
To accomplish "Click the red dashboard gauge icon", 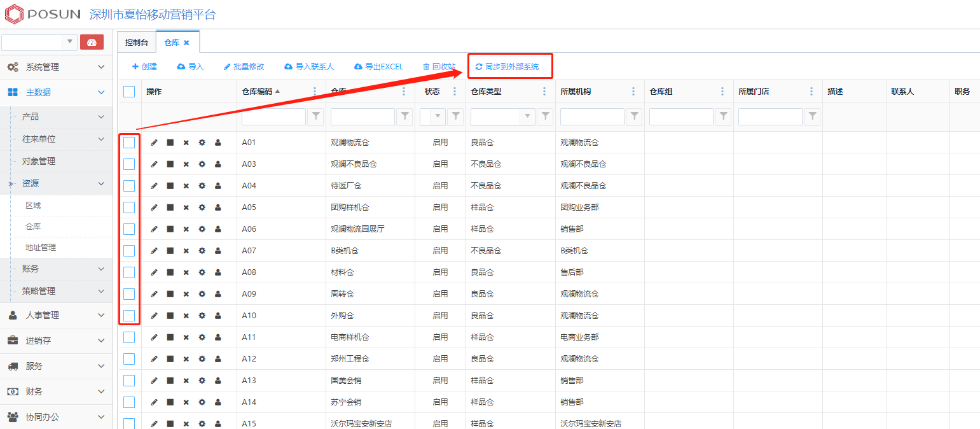I will [92, 43].
